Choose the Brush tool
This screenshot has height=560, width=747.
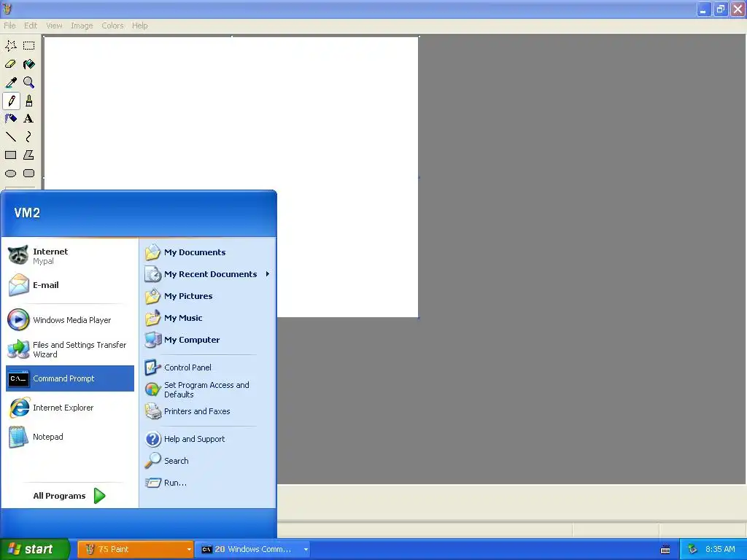click(x=29, y=101)
